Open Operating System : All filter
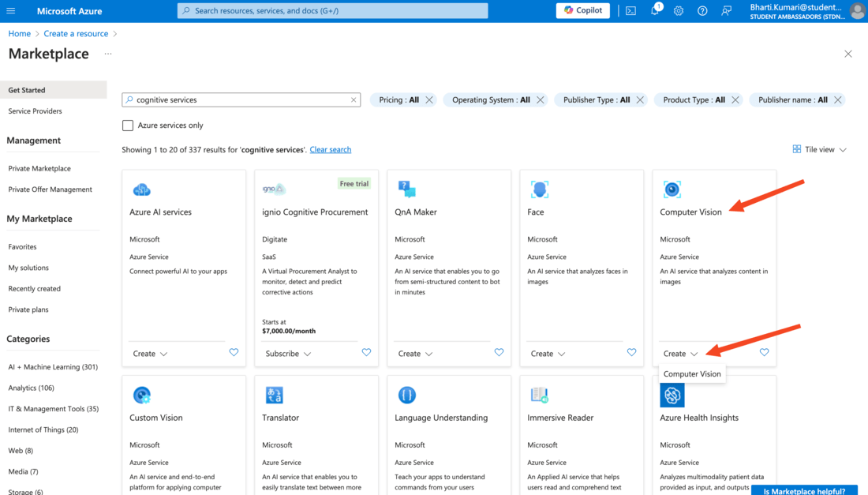868x495 pixels. [x=491, y=99]
